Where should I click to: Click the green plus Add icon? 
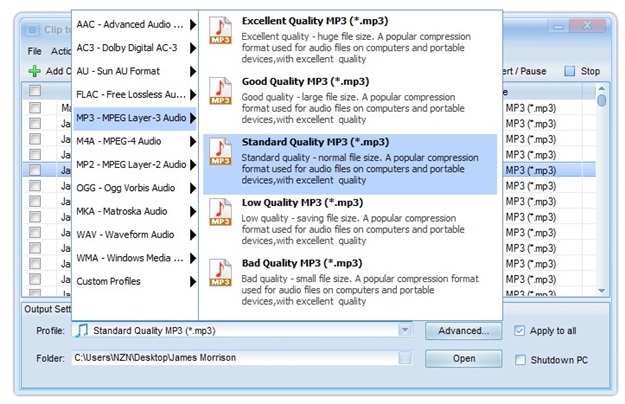tap(35, 71)
